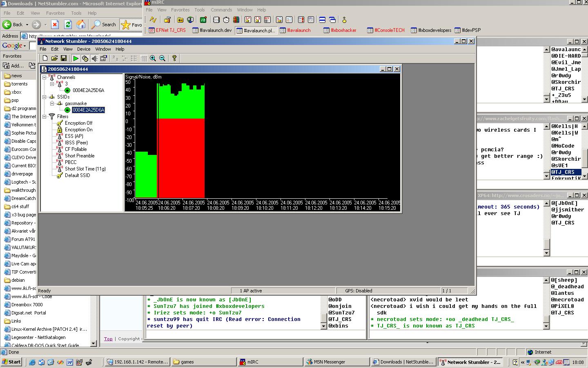The height and width of the screenshot is (368, 588).
Task: Open mIRC colors icon
Action: 236,20
